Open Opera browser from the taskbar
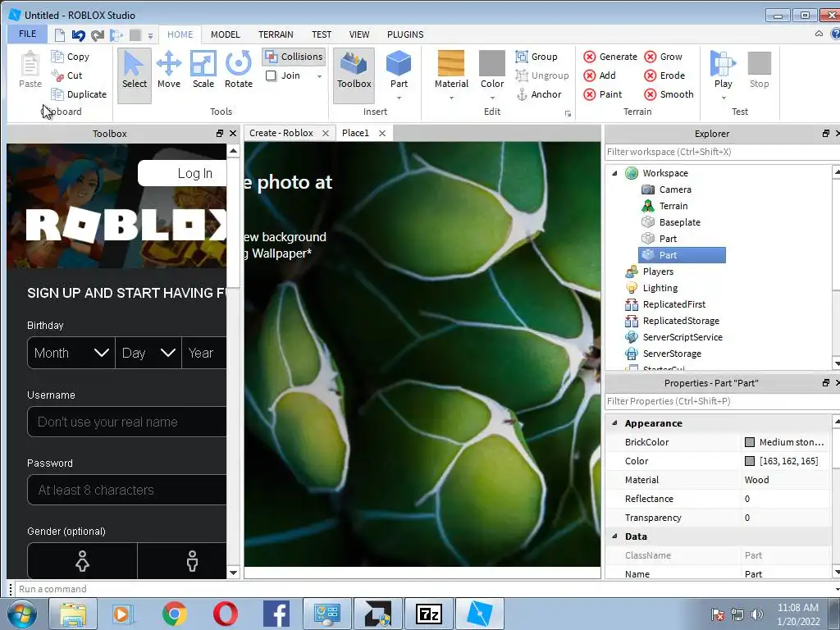 point(225,614)
